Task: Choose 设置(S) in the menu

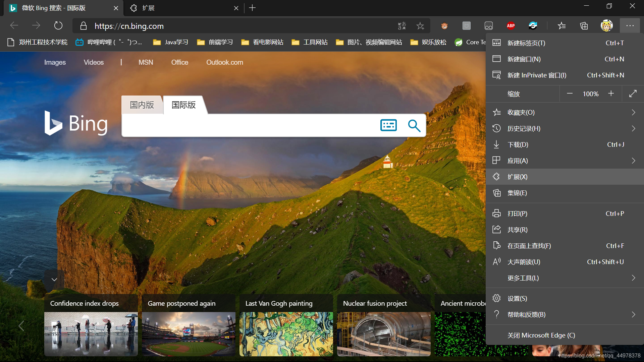Action: tap(565, 298)
